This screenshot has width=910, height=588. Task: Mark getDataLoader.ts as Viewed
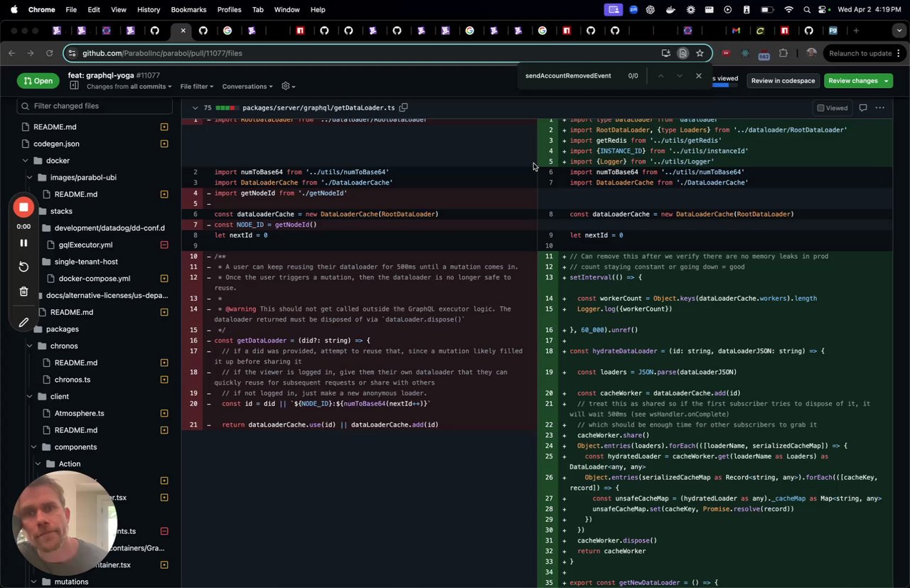(832, 108)
